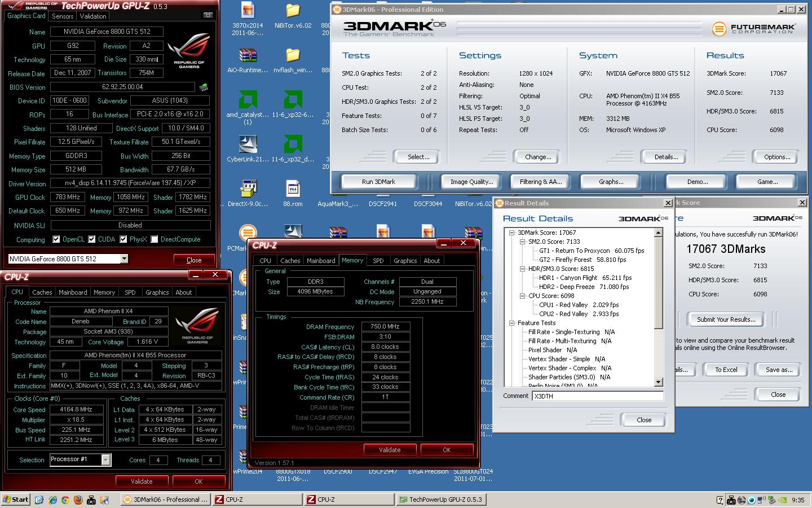Click the Save as... button
Viewport: 812px width, 508px height.
coord(779,370)
